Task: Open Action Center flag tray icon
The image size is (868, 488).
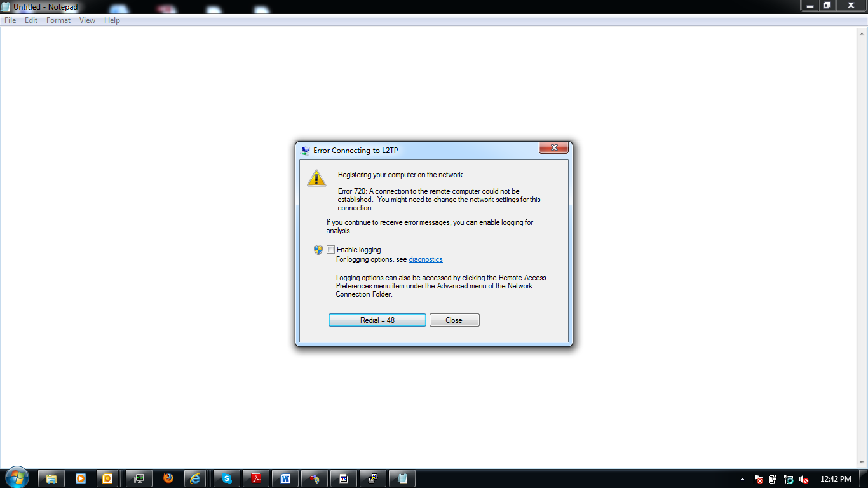Action: [757, 479]
